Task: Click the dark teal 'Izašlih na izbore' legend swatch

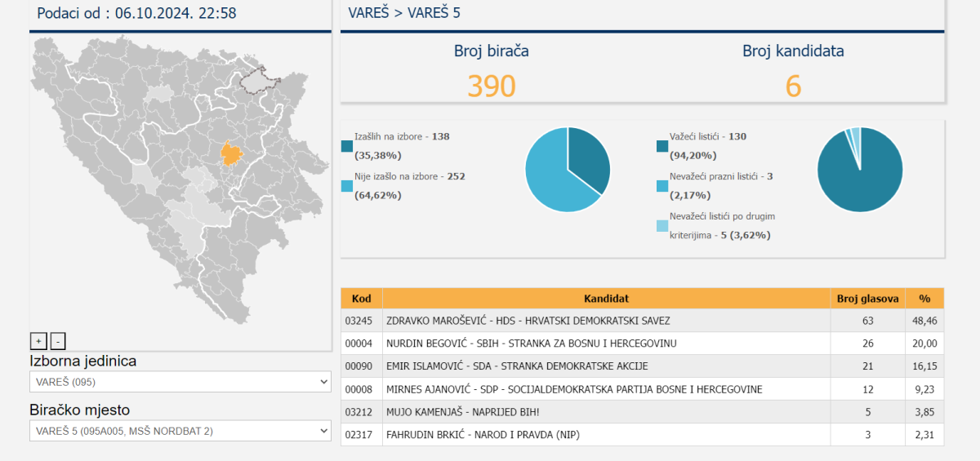Action: tap(347, 146)
